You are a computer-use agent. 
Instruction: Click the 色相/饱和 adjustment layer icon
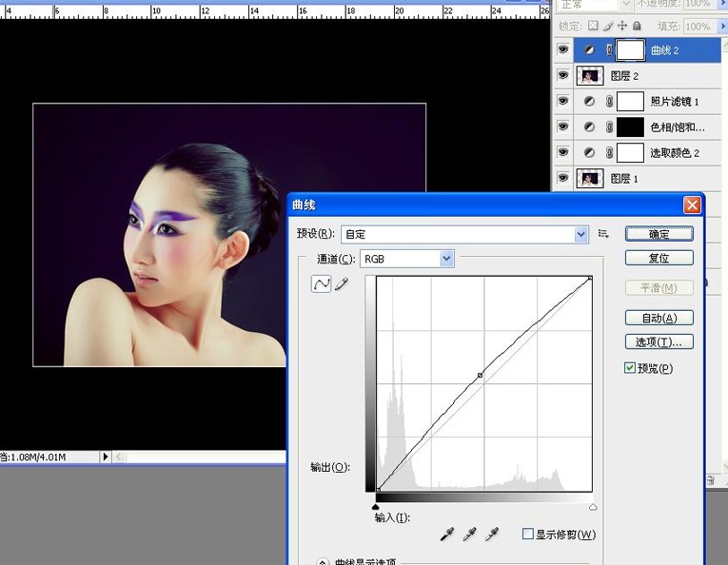coord(589,127)
